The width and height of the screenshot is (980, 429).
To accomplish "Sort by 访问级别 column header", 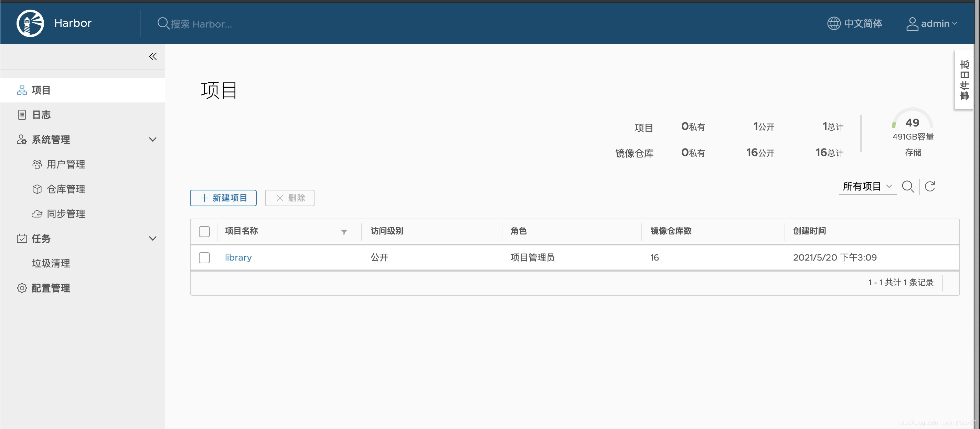I will pyautogui.click(x=387, y=231).
